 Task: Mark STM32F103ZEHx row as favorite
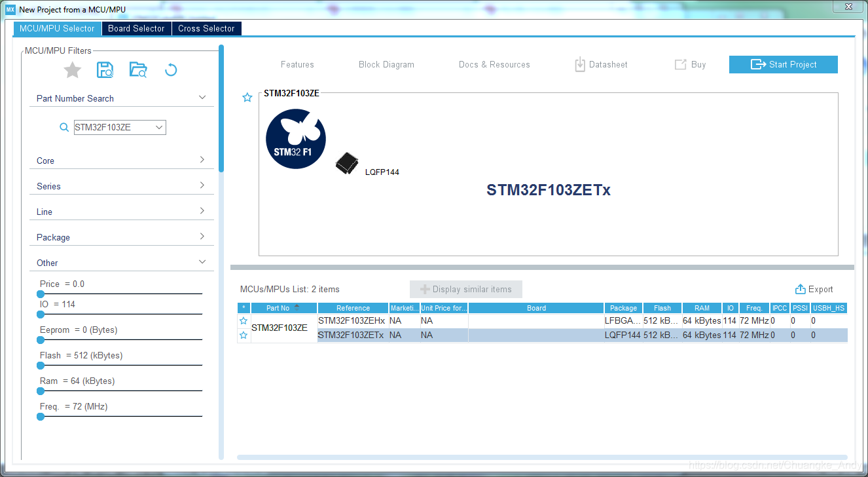(244, 321)
